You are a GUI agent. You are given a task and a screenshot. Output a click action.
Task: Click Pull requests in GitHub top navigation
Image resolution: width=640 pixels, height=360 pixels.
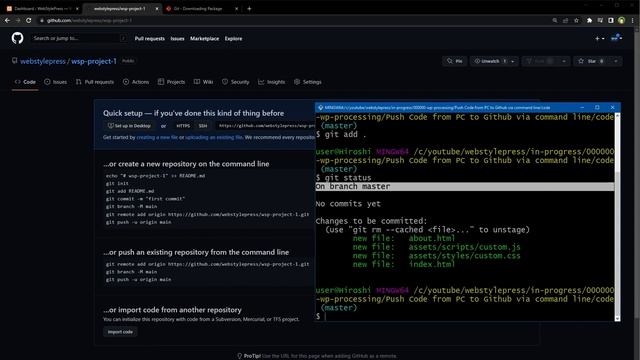(x=150, y=39)
